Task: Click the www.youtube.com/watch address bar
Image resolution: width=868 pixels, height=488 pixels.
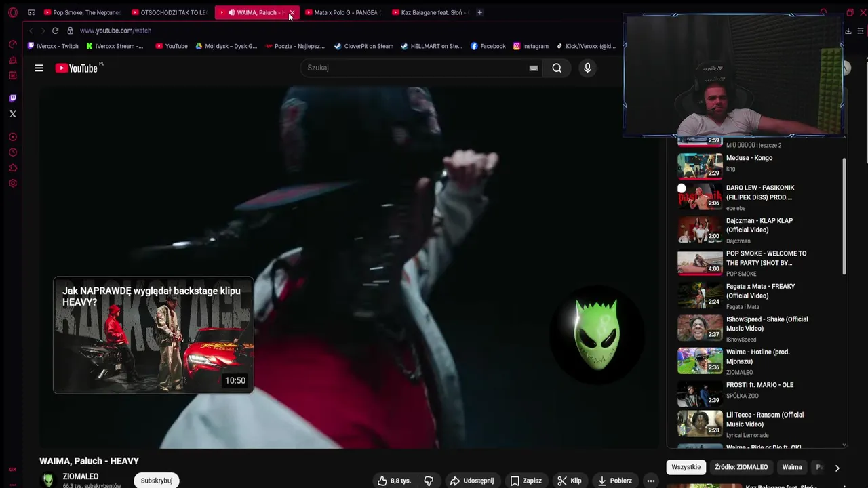Action: (x=115, y=30)
